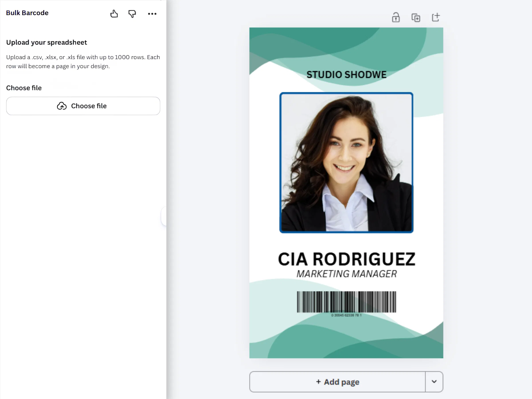Click the thumbs up icon
Image resolution: width=532 pixels, height=399 pixels.
pyautogui.click(x=114, y=14)
